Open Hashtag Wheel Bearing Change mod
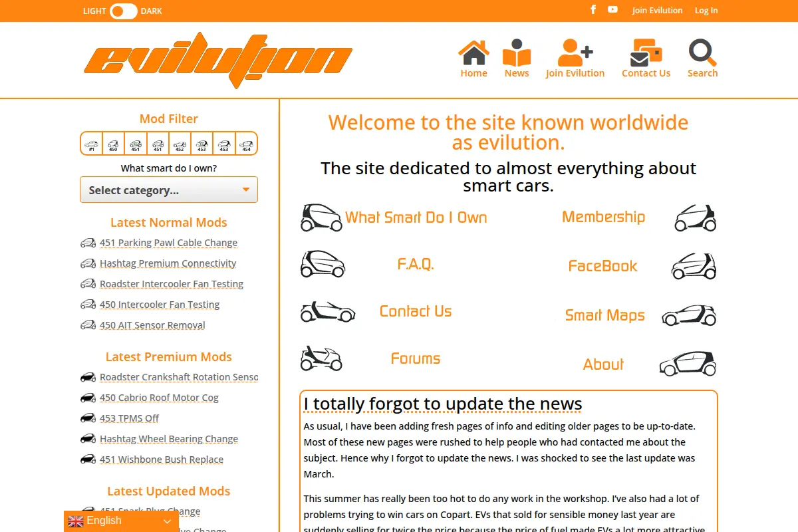The width and height of the screenshot is (798, 532). (169, 439)
